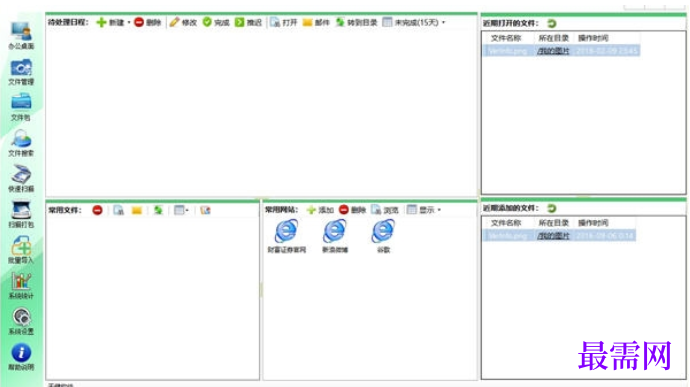The height and width of the screenshot is (387, 690).
Task: Open /我的图片 link in 近期打开的文件
Action: pyautogui.click(x=553, y=51)
